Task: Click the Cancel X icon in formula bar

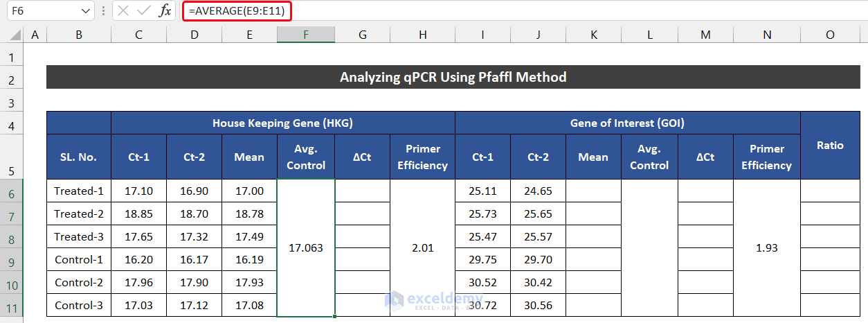Action: click(123, 10)
